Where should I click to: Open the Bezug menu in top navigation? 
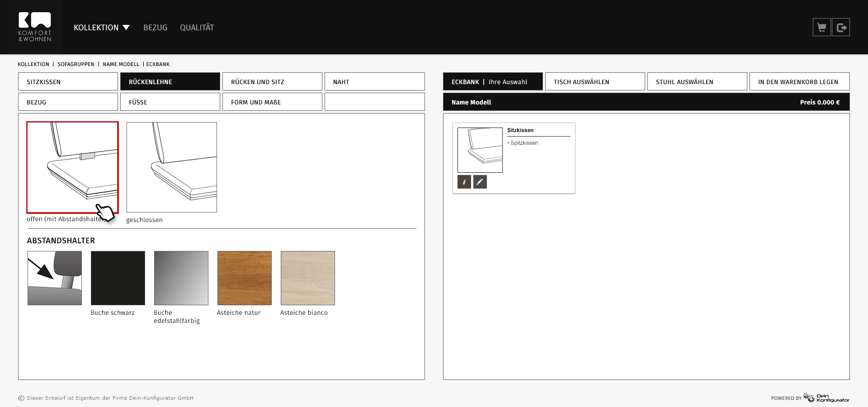pos(155,28)
